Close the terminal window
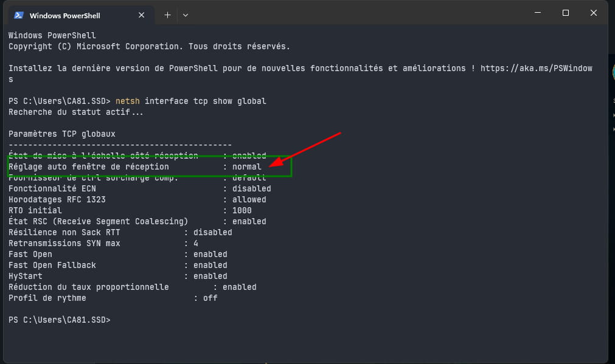Screen dimensions: 615x364 pos(594,13)
